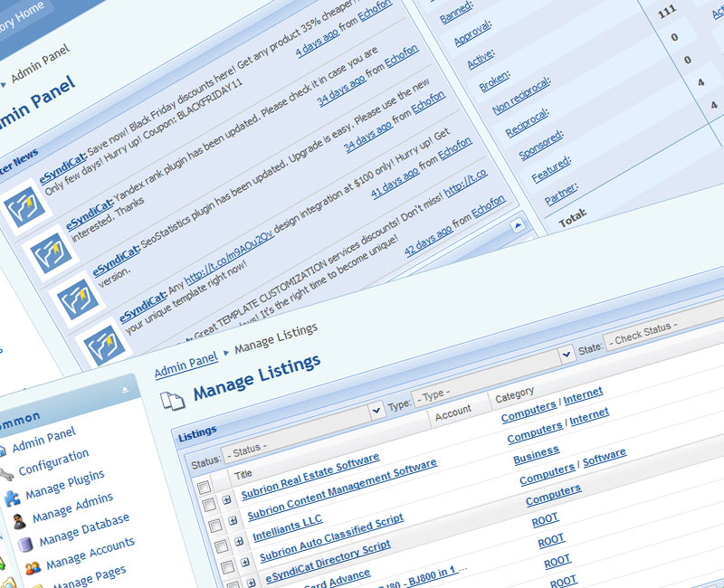Click the Title column header
This screenshot has height=588, width=724.
[243, 473]
